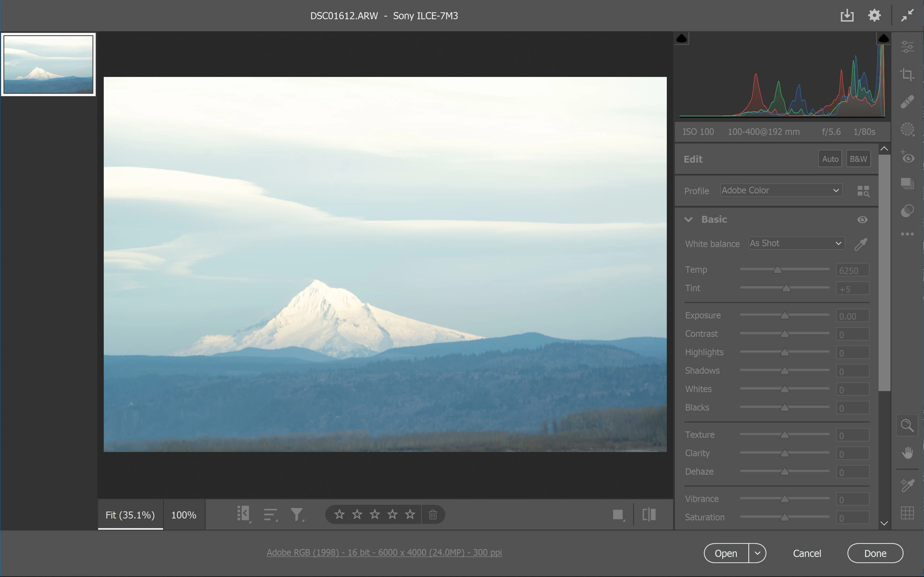Collapse the Basic panel section
Image resolution: width=924 pixels, height=577 pixels.
pos(688,219)
